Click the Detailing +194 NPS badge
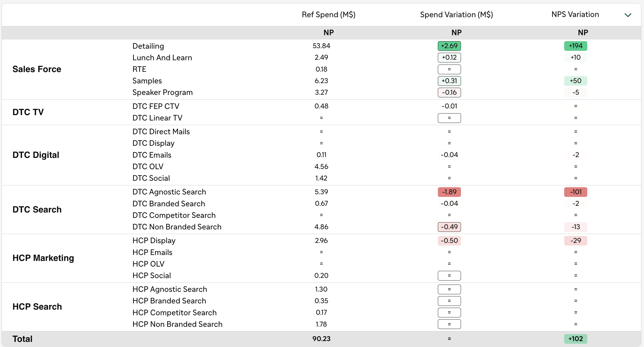Viewport: 644px width, 347px height. [x=575, y=46]
